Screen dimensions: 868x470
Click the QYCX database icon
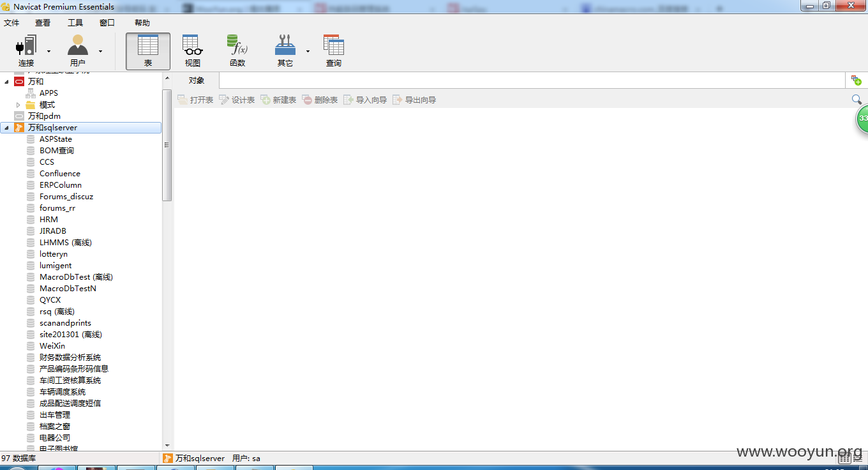[31, 300]
